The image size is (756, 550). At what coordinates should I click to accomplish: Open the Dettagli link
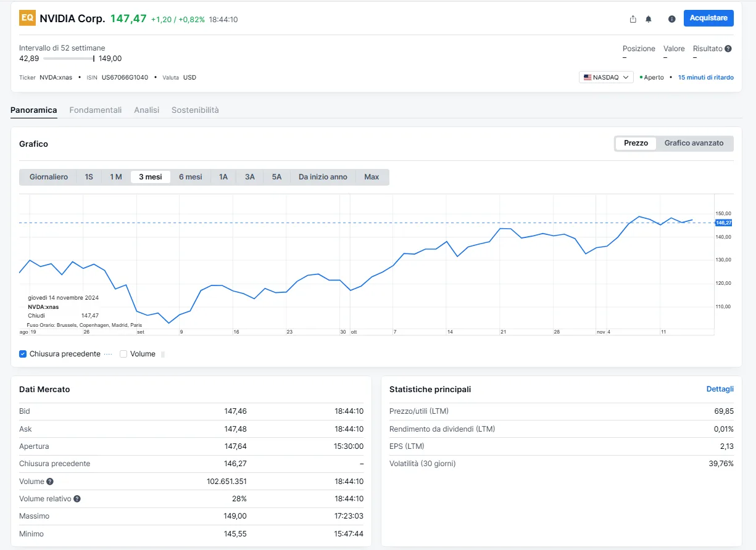pos(720,389)
